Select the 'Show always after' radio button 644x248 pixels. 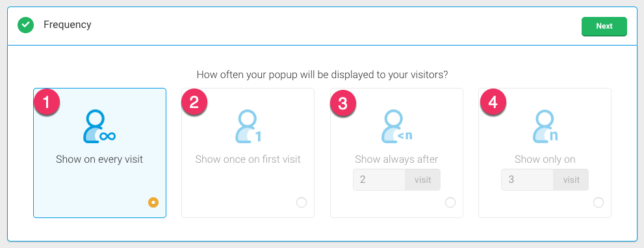[450, 202]
